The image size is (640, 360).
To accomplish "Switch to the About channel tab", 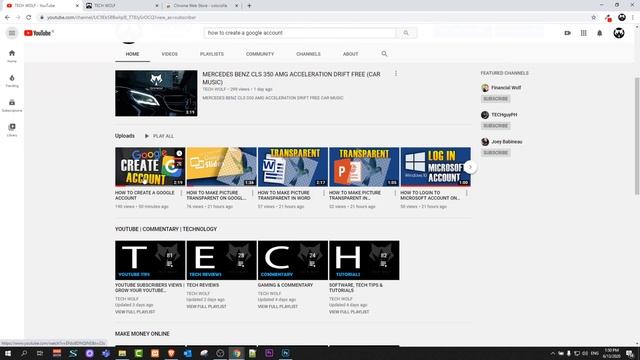I will (x=351, y=54).
